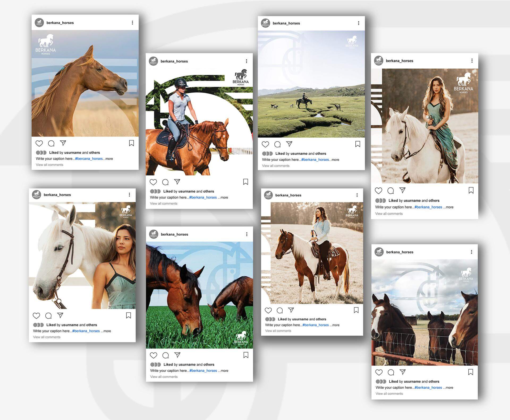Save the helmeted rider post
Screen dimensions: 510x420
[246, 182]
